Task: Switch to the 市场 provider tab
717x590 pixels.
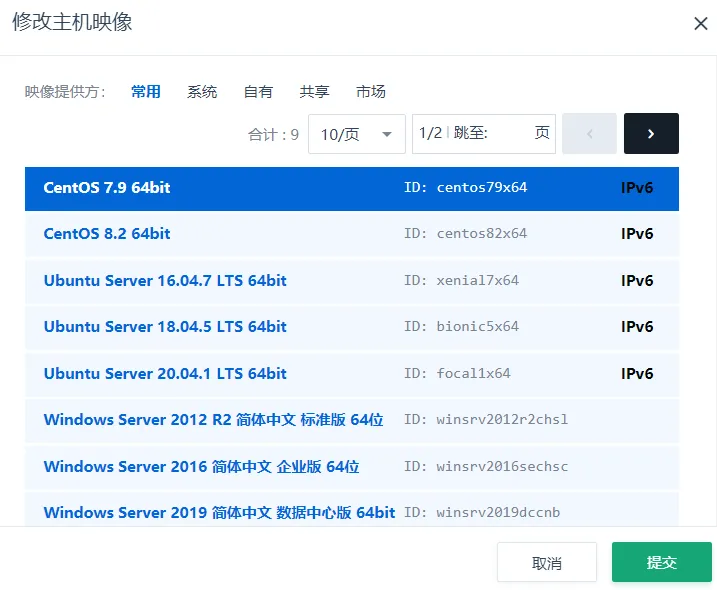Action: pos(371,91)
